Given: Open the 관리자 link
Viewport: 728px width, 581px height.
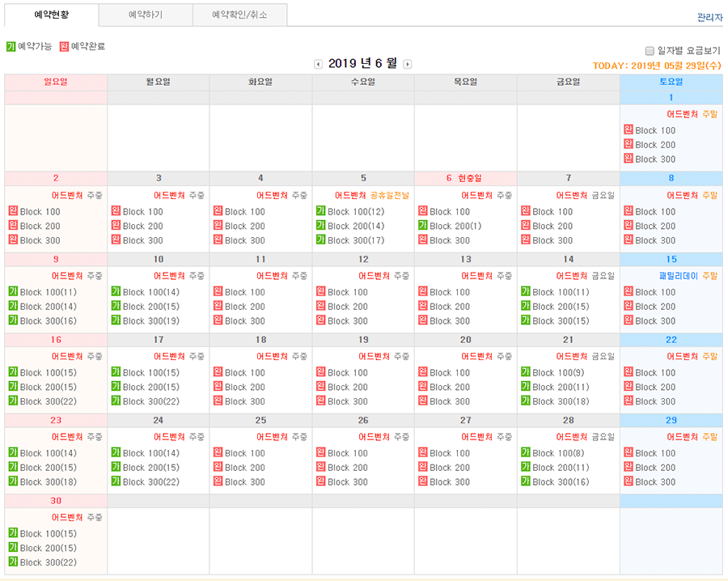Looking at the screenshot, I should pyautogui.click(x=710, y=18).
